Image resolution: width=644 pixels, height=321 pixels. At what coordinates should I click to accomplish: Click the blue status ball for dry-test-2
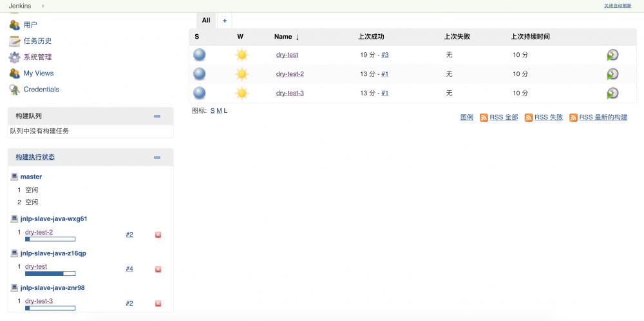tap(200, 74)
